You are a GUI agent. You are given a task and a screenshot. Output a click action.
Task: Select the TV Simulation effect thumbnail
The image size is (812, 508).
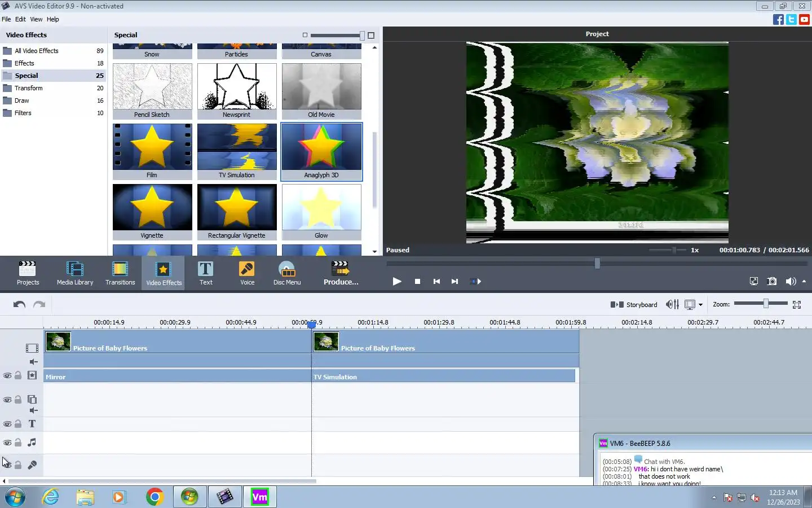pyautogui.click(x=237, y=151)
